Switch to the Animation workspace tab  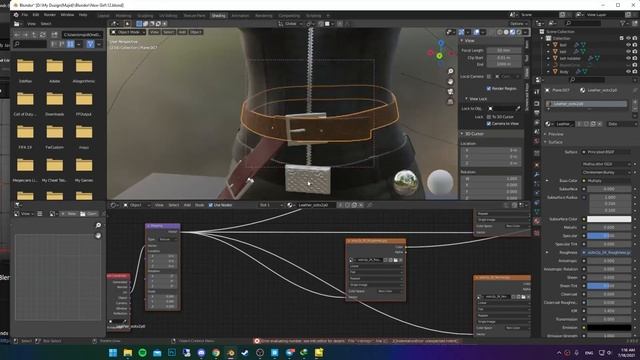coord(240,16)
